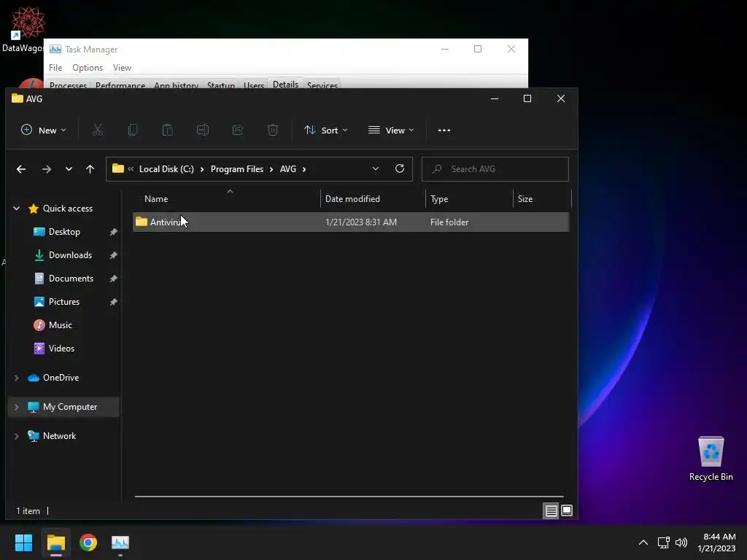Open recent locations dropdown arrow
747x560 pixels.
tap(69, 169)
